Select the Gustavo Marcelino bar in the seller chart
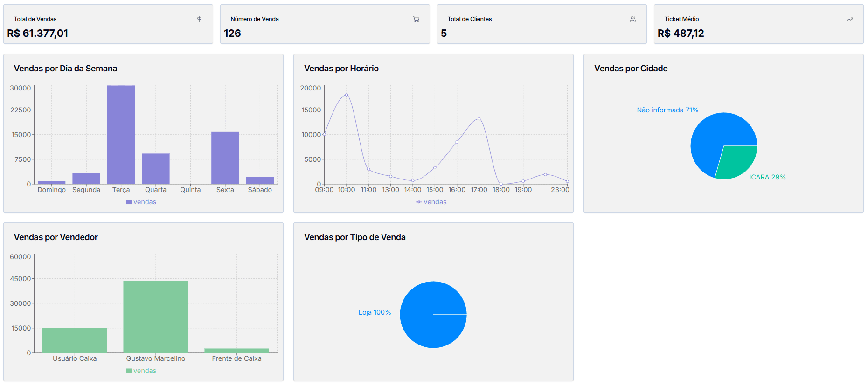The width and height of the screenshot is (868, 386). [x=156, y=317]
